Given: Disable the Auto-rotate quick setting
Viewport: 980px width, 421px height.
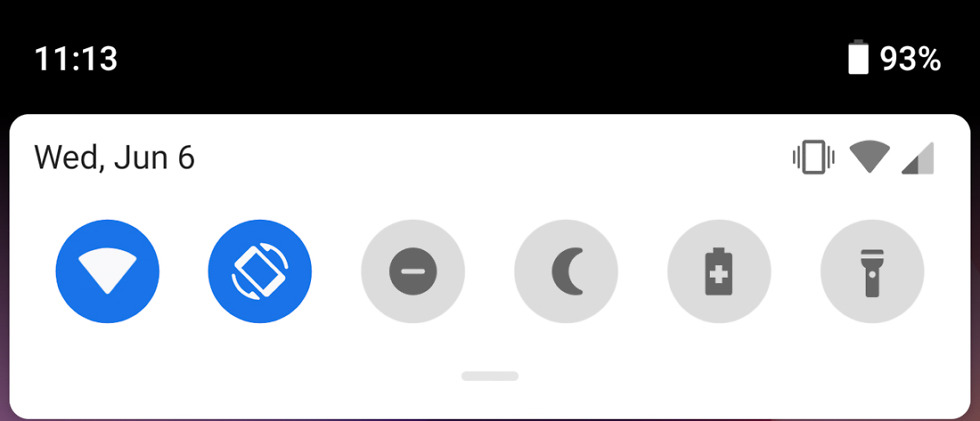Looking at the screenshot, I should click(260, 271).
